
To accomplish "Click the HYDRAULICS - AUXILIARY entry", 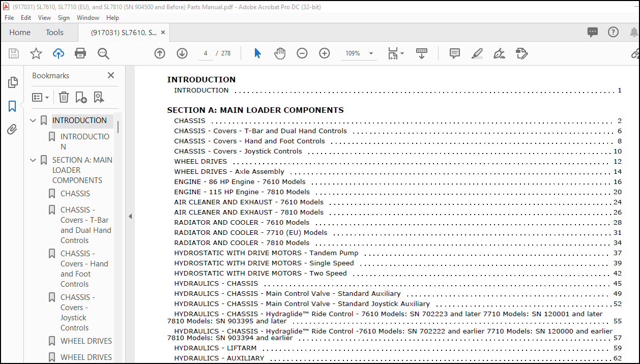I will coord(219,358).
